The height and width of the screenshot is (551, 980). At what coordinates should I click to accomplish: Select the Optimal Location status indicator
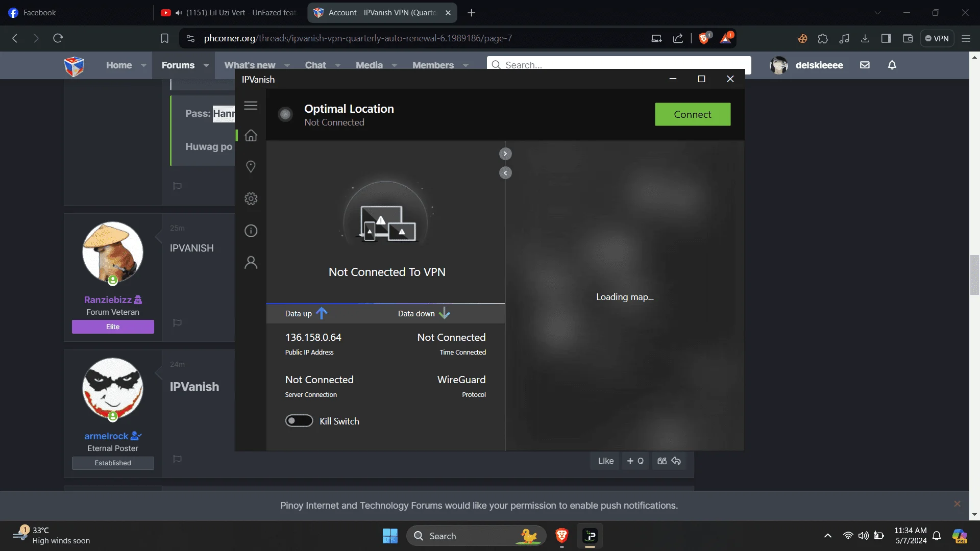[285, 114]
